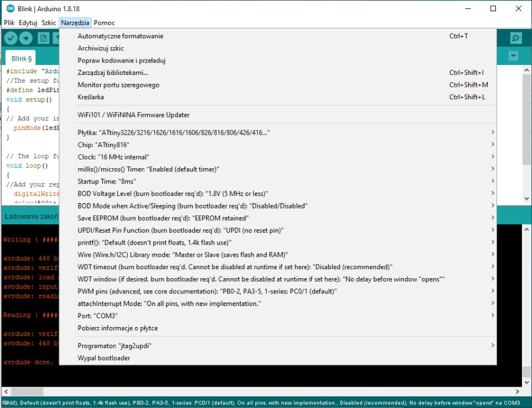
Task: Click Pobierz informacje o płytce
Action: (x=118, y=328)
